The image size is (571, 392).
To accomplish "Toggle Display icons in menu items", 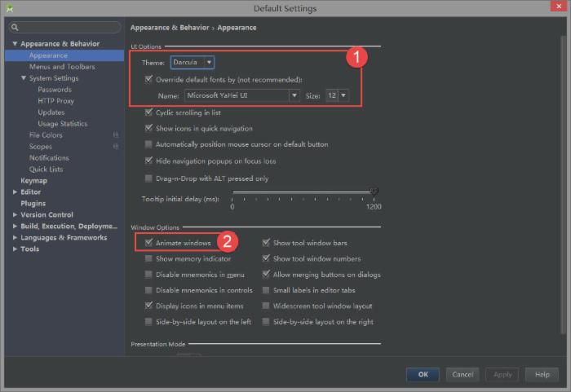I will 148,306.
